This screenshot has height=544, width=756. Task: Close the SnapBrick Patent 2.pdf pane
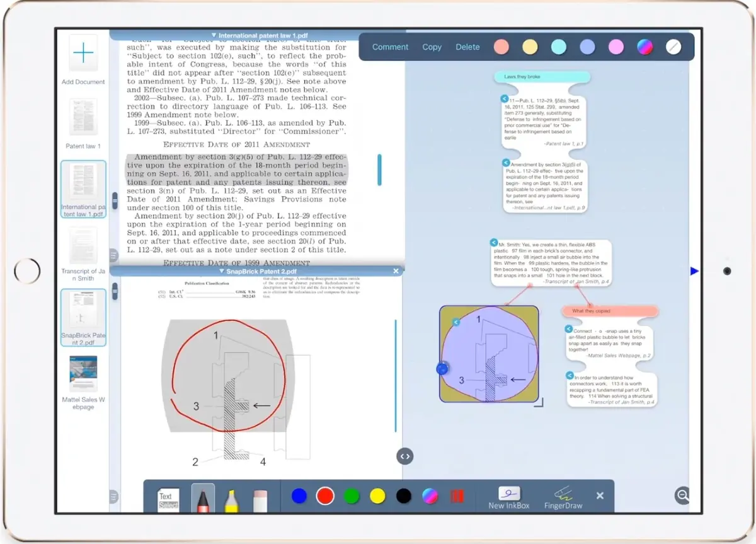click(396, 271)
